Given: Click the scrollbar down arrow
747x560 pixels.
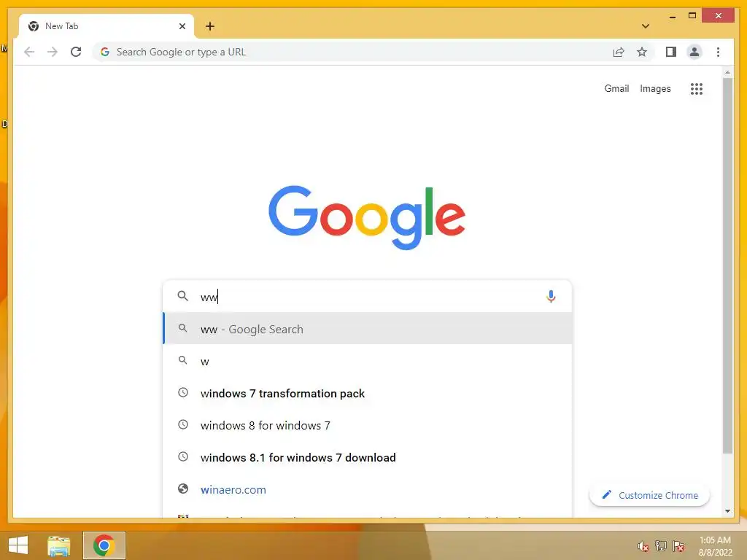Looking at the screenshot, I should [727, 511].
